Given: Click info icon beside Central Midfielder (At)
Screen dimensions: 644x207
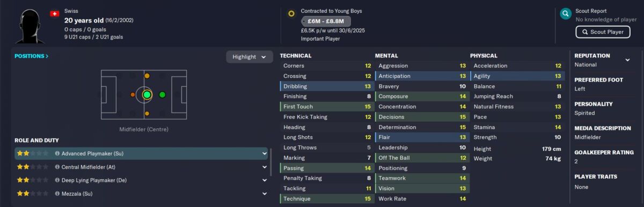Looking at the screenshot, I should pos(57,167).
